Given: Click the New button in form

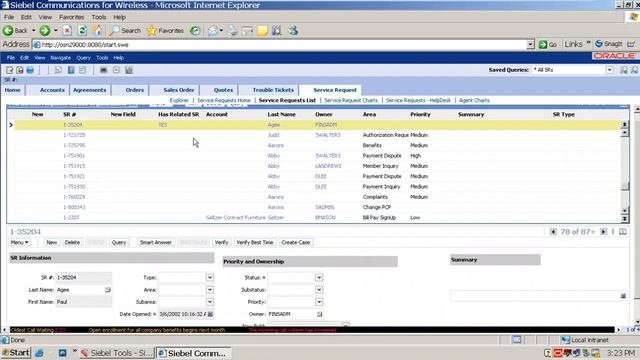Looking at the screenshot, I should click(x=51, y=242).
